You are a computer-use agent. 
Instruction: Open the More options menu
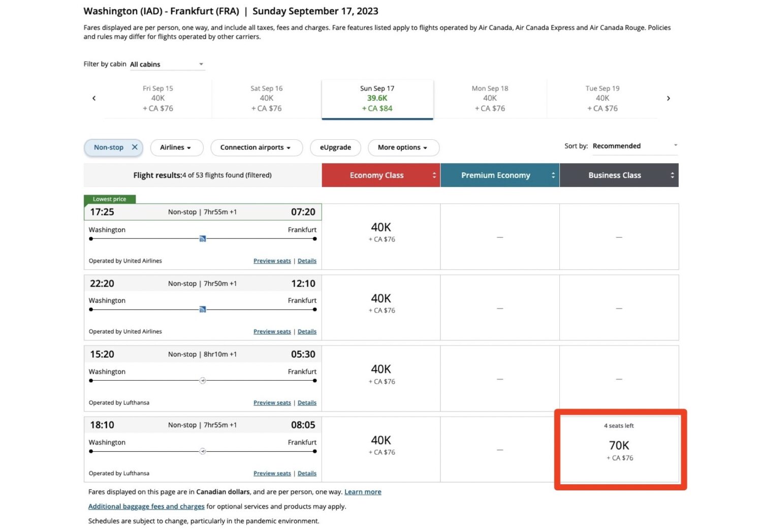[x=403, y=147]
